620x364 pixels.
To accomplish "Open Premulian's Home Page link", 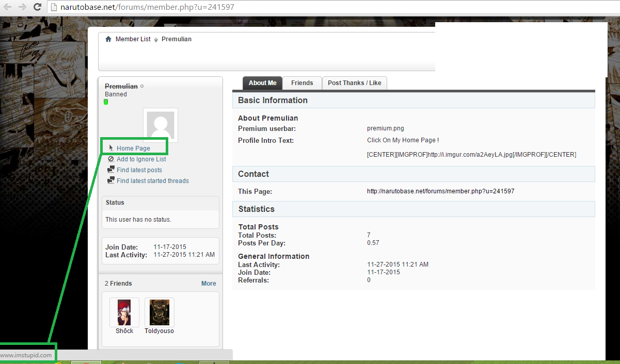I will click(x=133, y=148).
